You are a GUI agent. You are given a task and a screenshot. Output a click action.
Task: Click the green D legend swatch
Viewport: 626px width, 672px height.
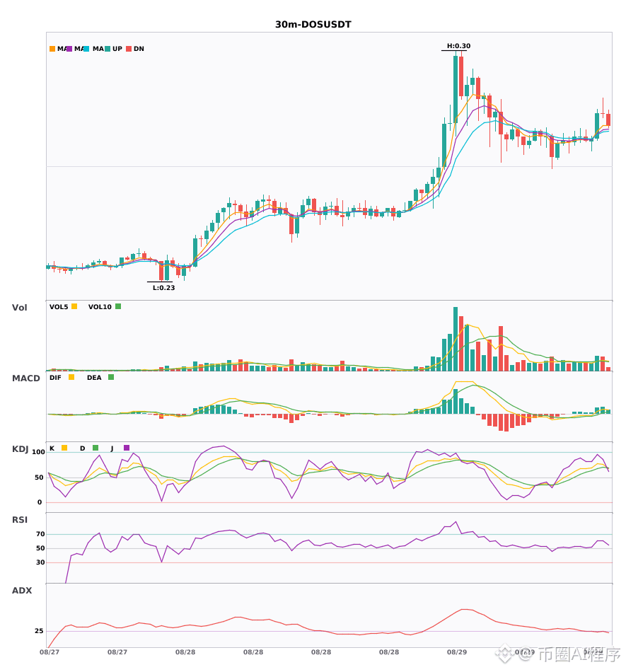click(95, 448)
